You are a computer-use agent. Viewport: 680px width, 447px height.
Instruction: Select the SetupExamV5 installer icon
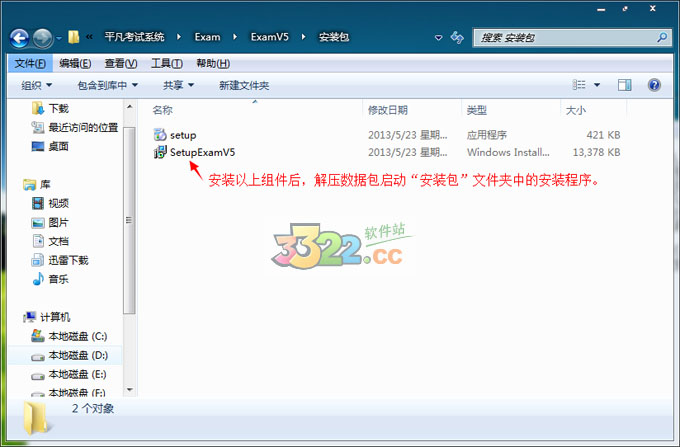[x=160, y=152]
